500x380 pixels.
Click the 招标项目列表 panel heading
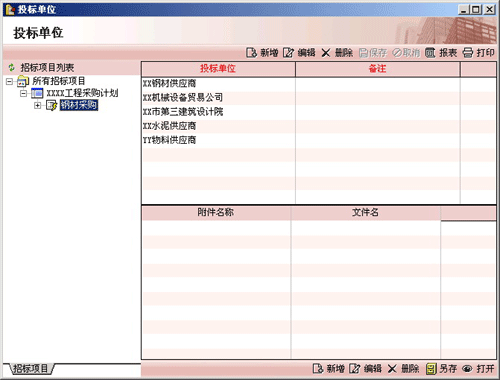[x=47, y=68]
